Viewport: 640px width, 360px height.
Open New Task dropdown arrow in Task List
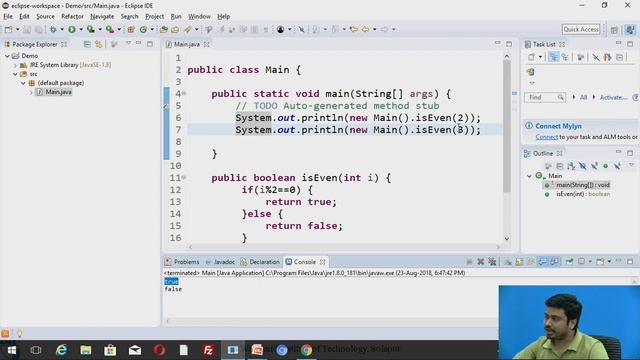540,57
